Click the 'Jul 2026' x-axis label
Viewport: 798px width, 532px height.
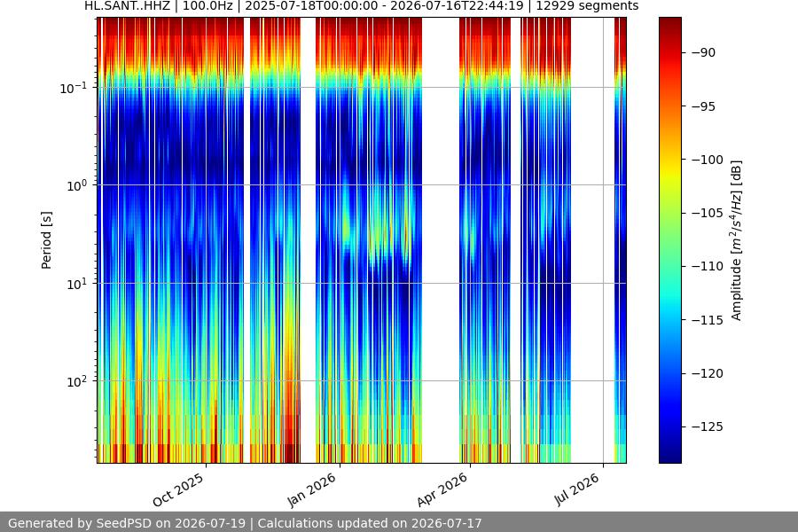(x=577, y=489)
